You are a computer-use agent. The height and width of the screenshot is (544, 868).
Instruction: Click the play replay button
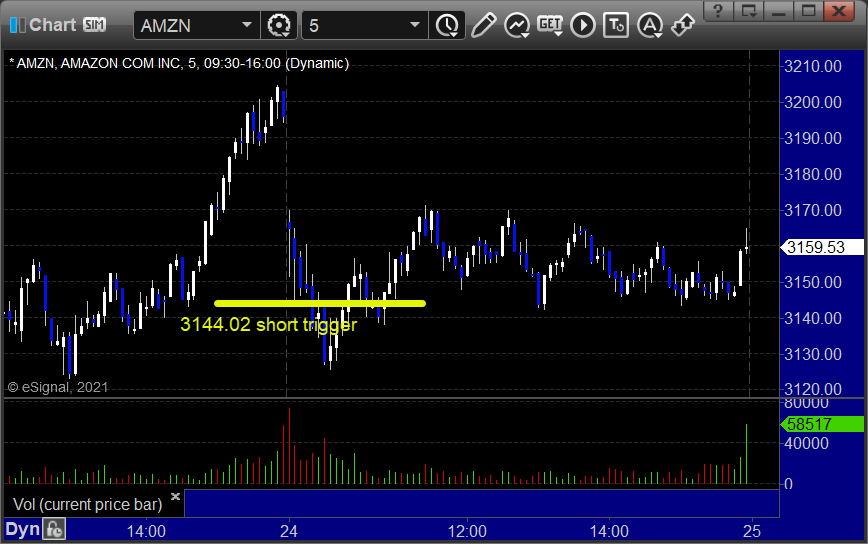click(x=583, y=25)
